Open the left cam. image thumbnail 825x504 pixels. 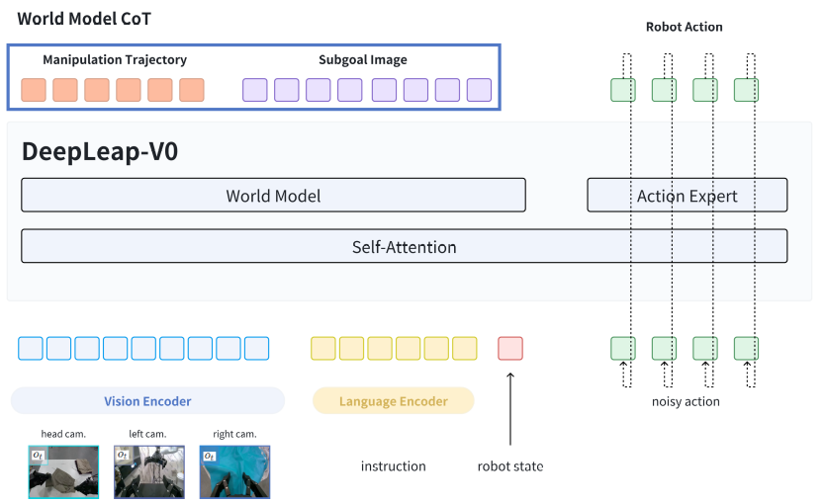click(x=148, y=471)
